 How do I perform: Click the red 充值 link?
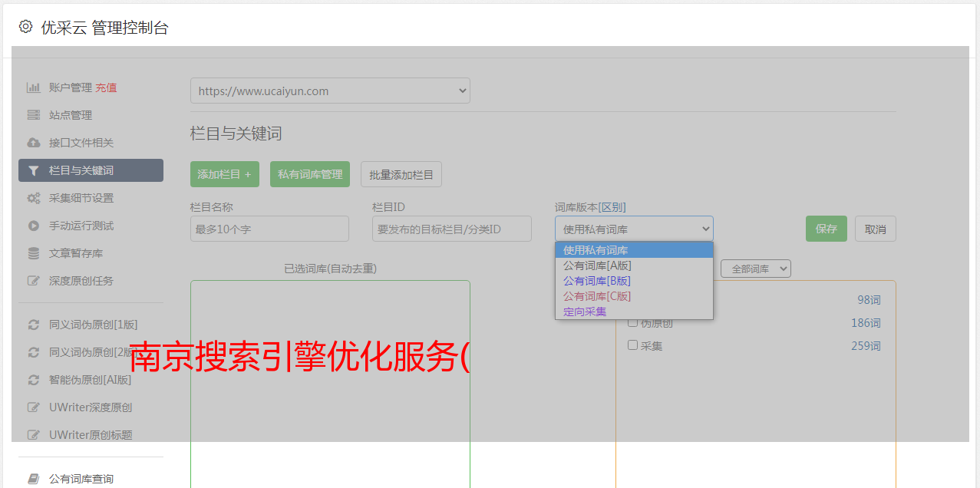[106, 87]
